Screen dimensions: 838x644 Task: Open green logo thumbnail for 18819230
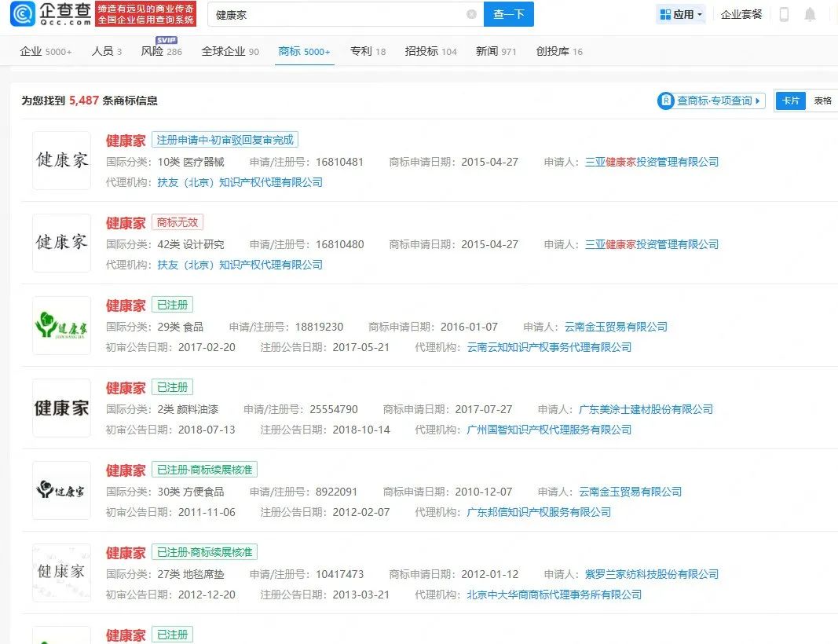coord(61,325)
